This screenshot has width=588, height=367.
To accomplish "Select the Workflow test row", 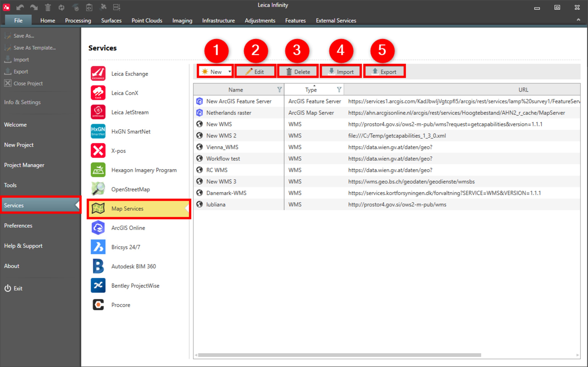I will click(x=387, y=158).
